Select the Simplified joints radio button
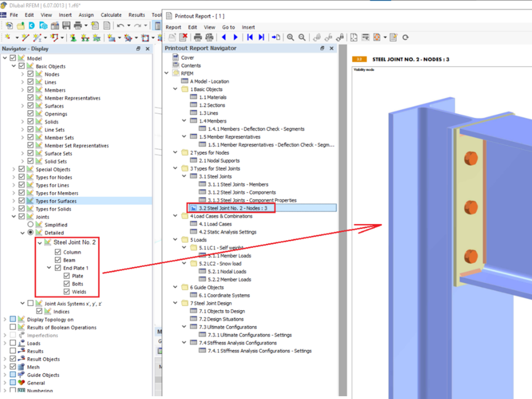Viewport: 532px width, 399px height. pyautogui.click(x=31, y=224)
